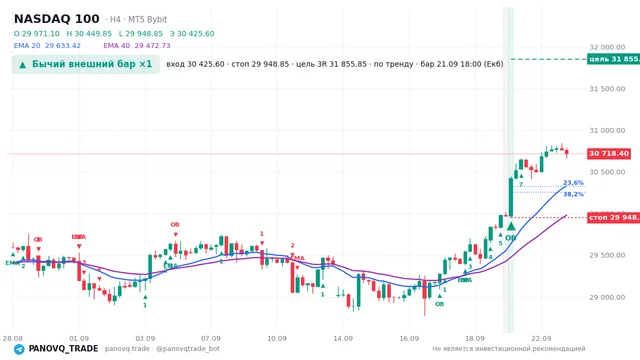Select the high price H 30 449.85
The height and width of the screenshot is (360, 640).
pos(89,33)
